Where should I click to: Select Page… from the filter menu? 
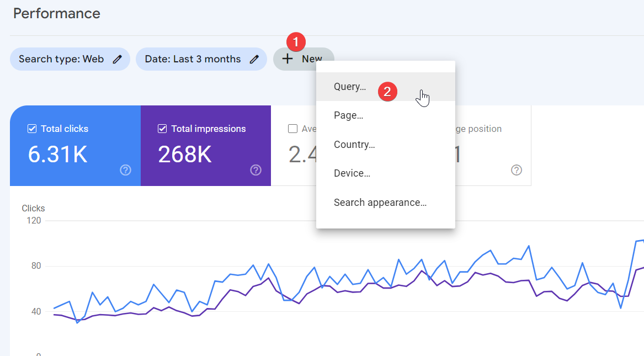coord(386,115)
